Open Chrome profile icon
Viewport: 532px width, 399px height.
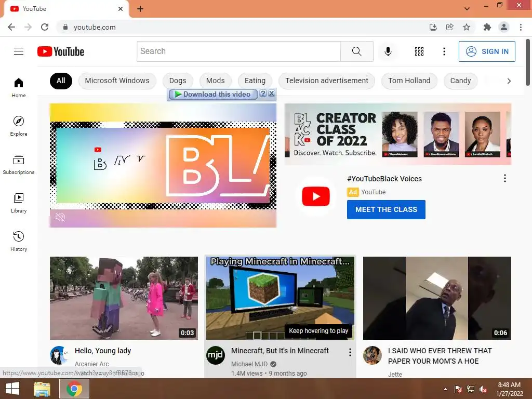(504, 27)
